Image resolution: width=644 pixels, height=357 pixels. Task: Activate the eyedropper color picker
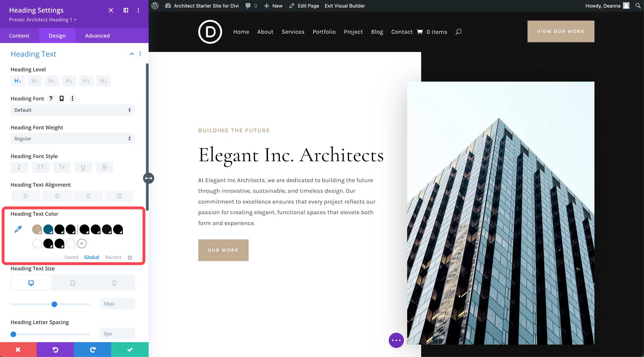coord(19,229)
